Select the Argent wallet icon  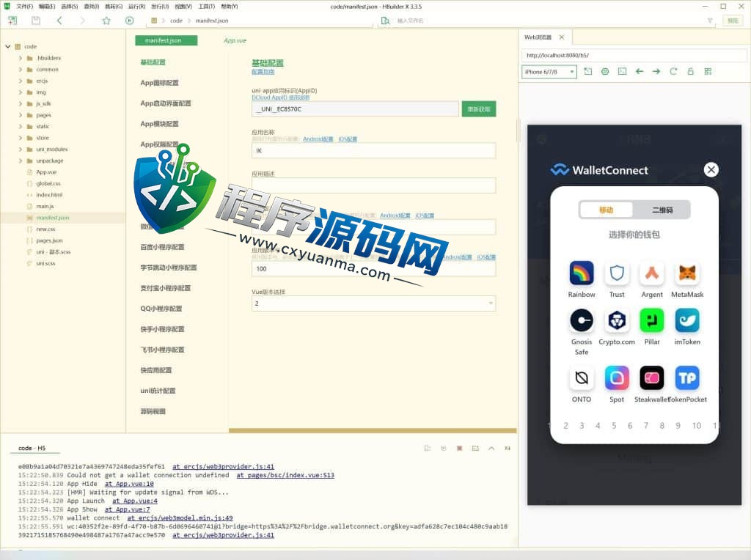(652, 273)
